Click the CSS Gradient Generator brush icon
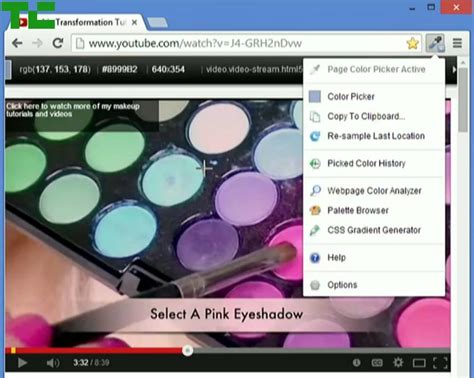Screen dimensions: 474x378 [314, 230]
